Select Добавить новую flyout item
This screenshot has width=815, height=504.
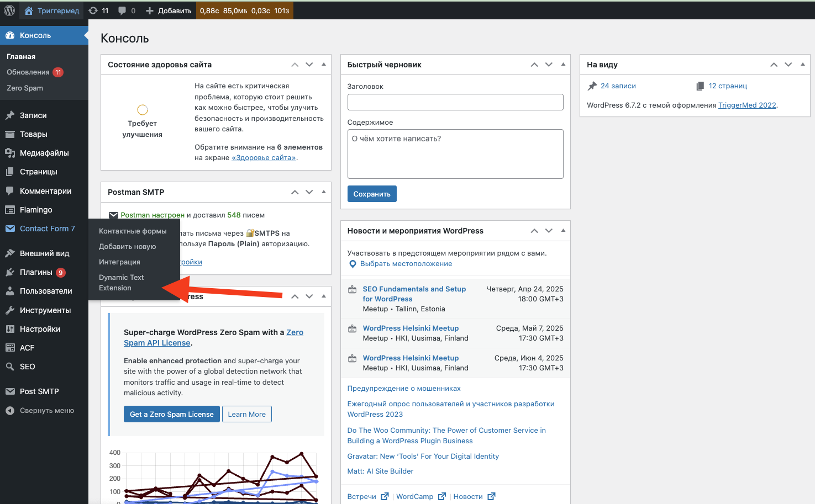click(128, 247)
